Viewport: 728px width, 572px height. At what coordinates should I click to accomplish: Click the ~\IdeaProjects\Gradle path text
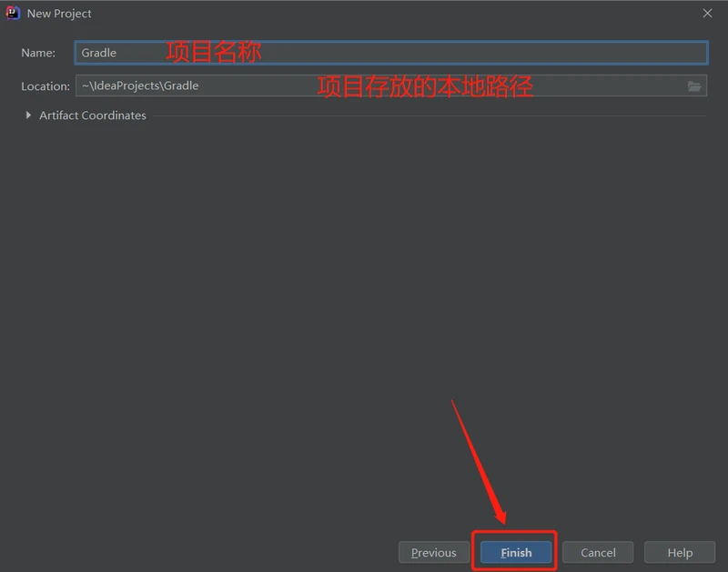click(x=140, y=86)
